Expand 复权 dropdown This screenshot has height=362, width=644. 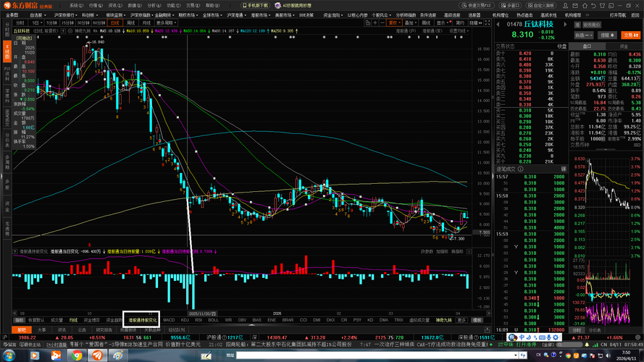(x=394, y=23)
